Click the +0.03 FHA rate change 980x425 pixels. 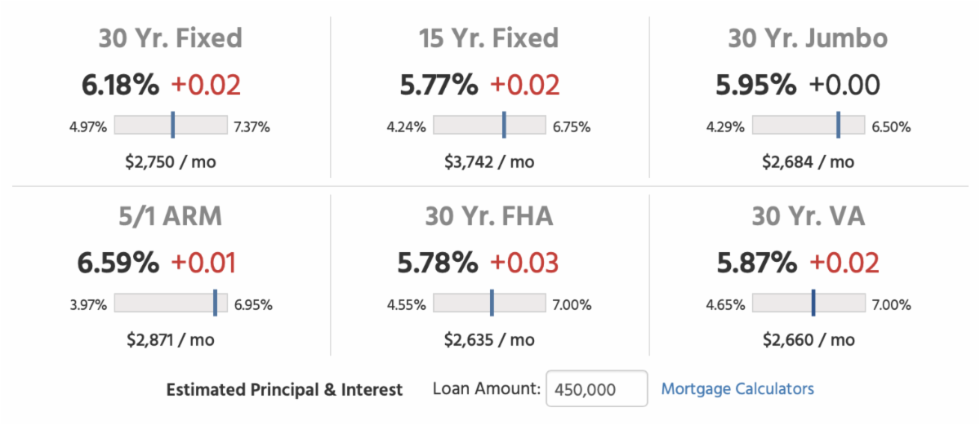[524, 263]
